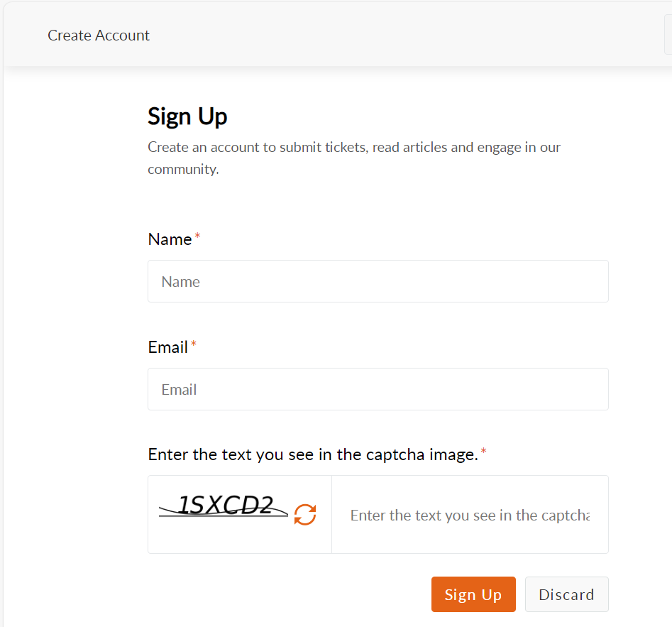672x627 pixels.
Task: Click the partially visible top-right header button
Action: 668,37
